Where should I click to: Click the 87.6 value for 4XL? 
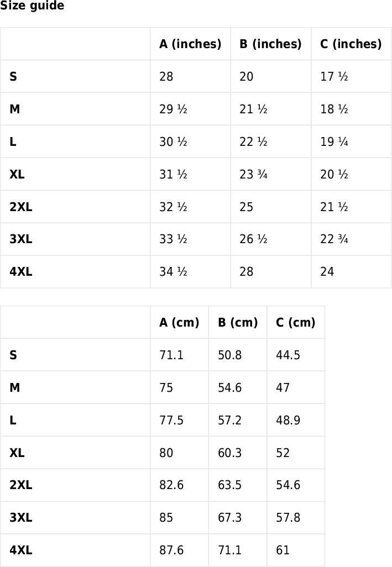point(171,550)
